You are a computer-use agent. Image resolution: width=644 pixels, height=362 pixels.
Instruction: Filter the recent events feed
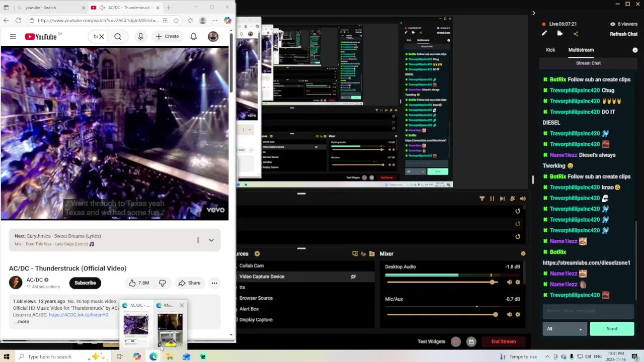(x=482, y=199)
